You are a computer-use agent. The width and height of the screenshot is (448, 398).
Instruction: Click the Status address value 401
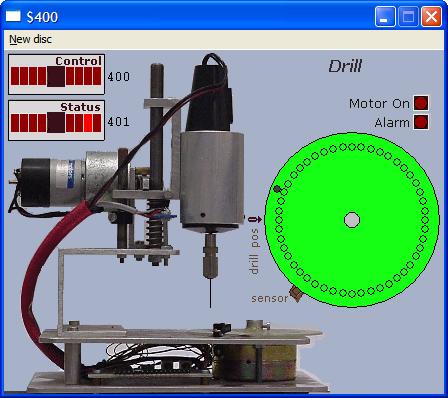(x=119, y=122)
